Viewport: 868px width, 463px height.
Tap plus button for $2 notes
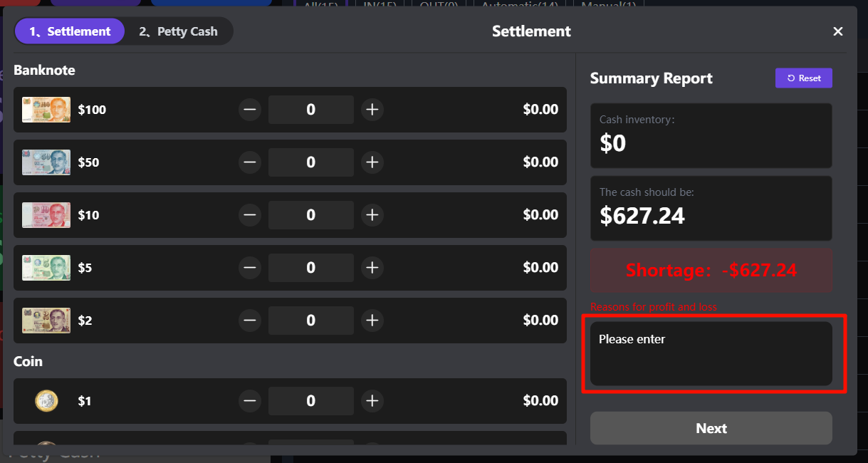coord(372,321)
